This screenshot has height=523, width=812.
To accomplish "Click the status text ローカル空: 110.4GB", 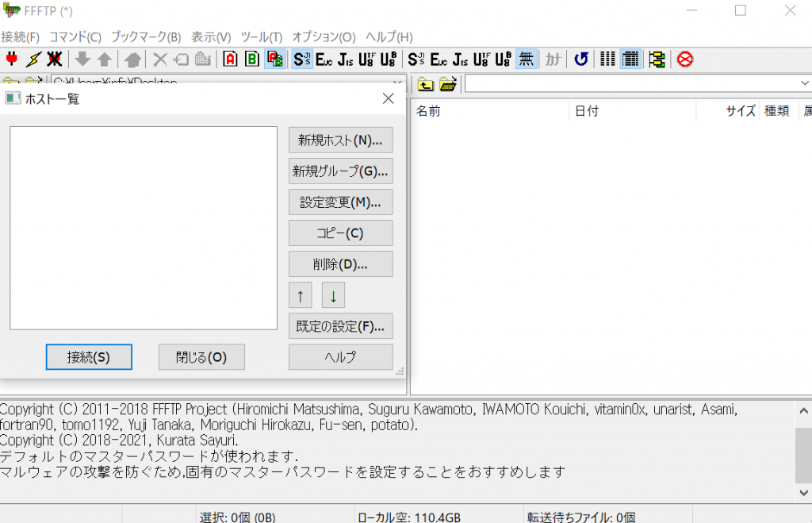I will [x=409, y=517].
